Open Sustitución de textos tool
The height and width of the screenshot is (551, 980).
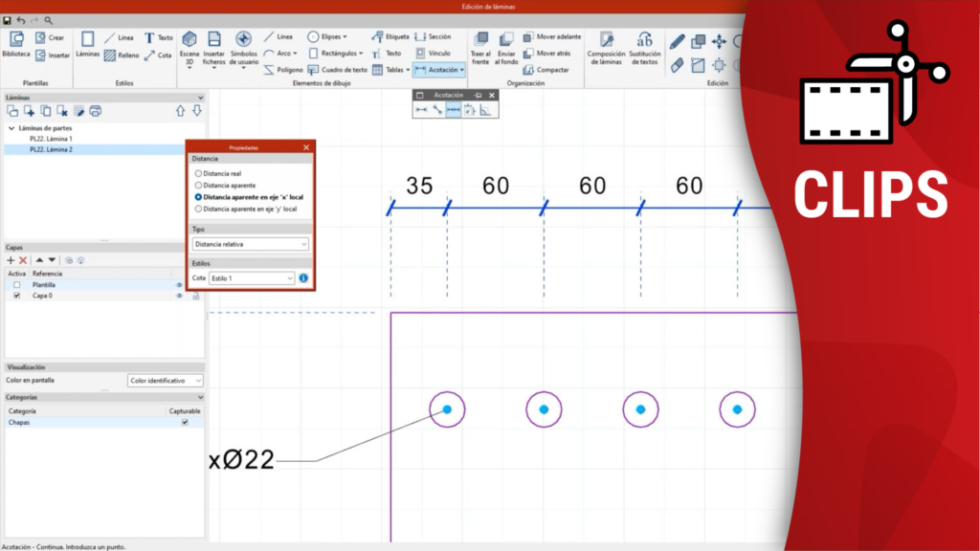[x=645, y=46]
